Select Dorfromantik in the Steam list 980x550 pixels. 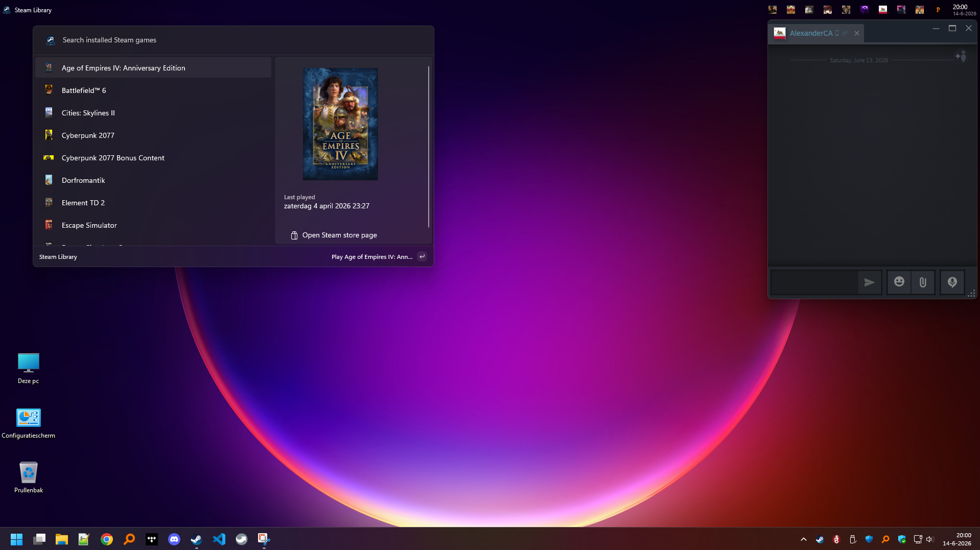[x=153, y=180]
